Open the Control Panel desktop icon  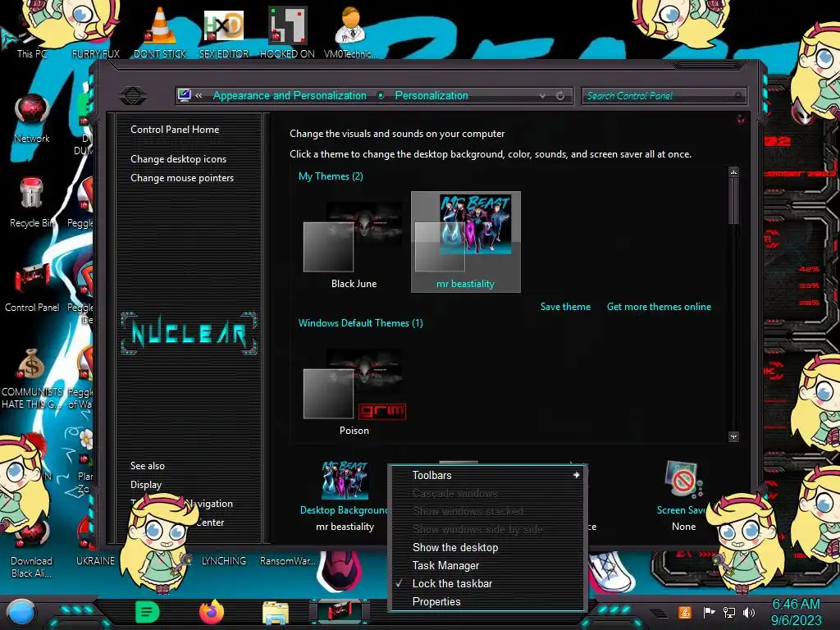(32, 287)
